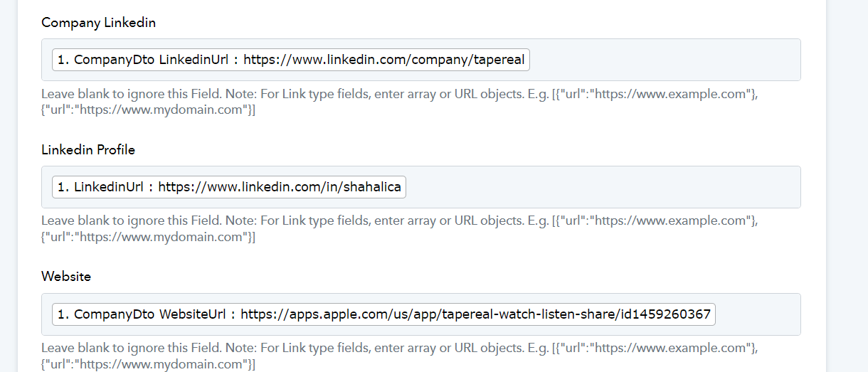Image resolution: width=868 pixels, height=372 pixels.
Task: Click the Linkedin Profile label
Action: click(88, 150)
